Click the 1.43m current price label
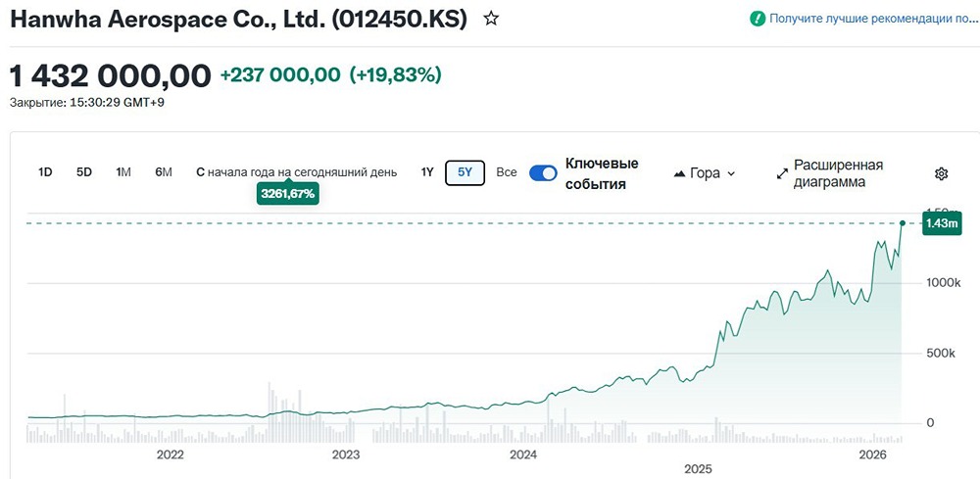 click(x=943, y=224)
